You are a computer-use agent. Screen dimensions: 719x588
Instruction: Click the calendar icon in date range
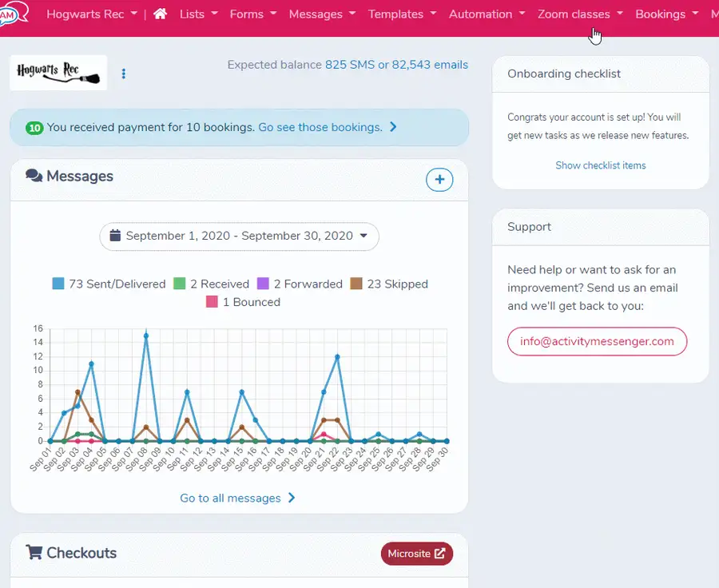(115, 236)
